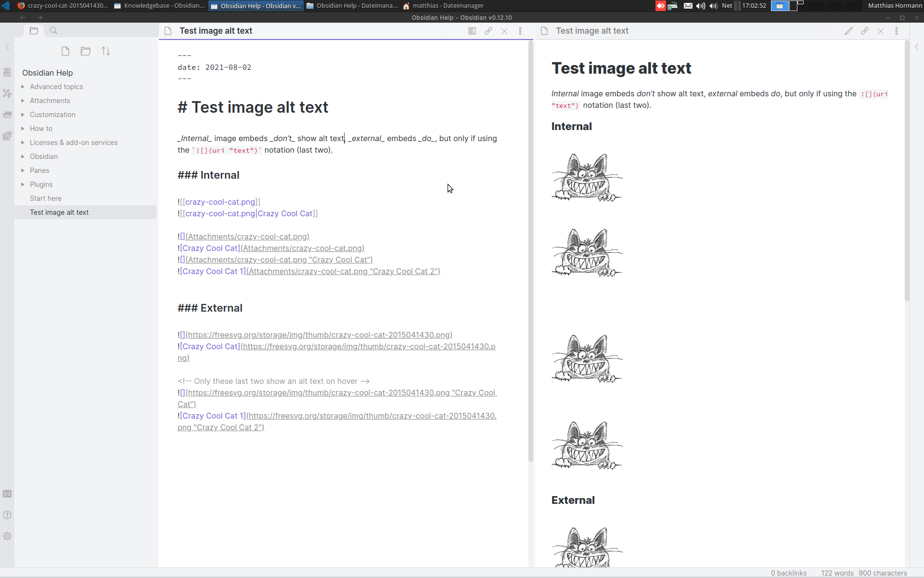Close the editor pane with X icon
The image size is (924, 578).
pos(504,31)
